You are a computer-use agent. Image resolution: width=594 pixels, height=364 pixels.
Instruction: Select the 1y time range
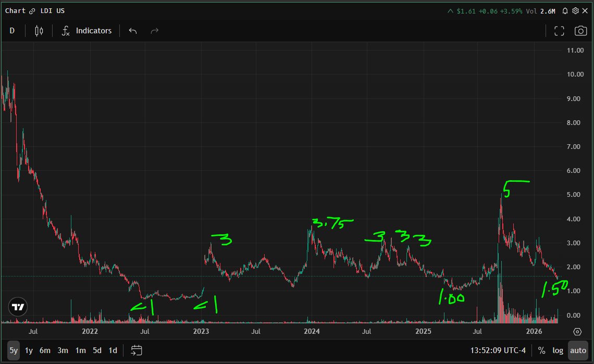[x=29, y=350]
